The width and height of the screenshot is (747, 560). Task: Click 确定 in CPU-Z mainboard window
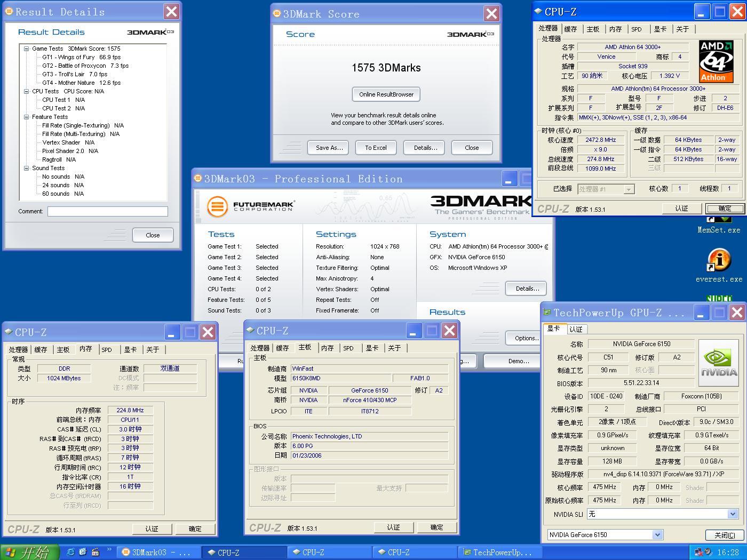437,527
